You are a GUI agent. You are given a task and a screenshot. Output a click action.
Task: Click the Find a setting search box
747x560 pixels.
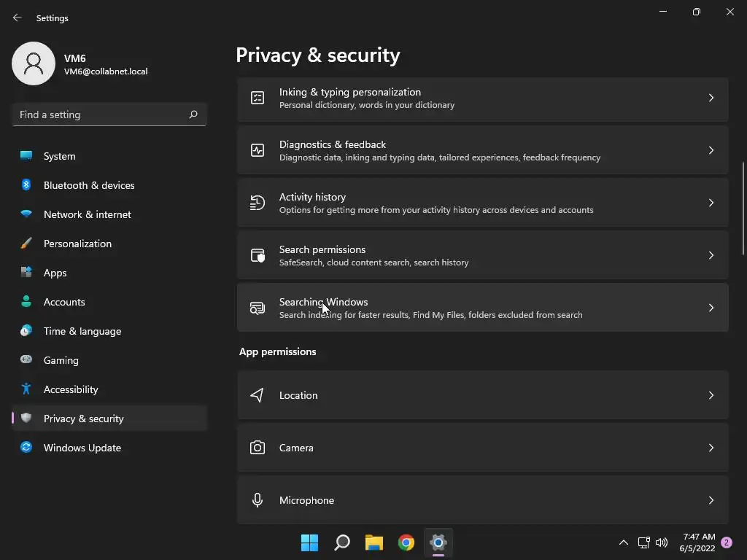click(102, 114)
